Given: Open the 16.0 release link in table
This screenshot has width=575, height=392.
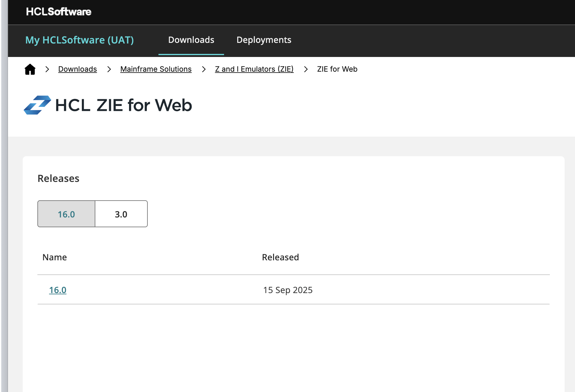Looking at the screenshot, I should pyautogui.click(x=58, y=290).
